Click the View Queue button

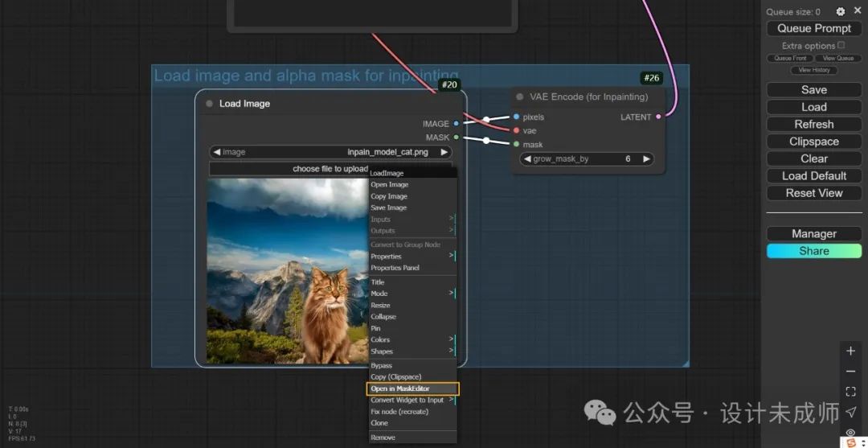838,58
